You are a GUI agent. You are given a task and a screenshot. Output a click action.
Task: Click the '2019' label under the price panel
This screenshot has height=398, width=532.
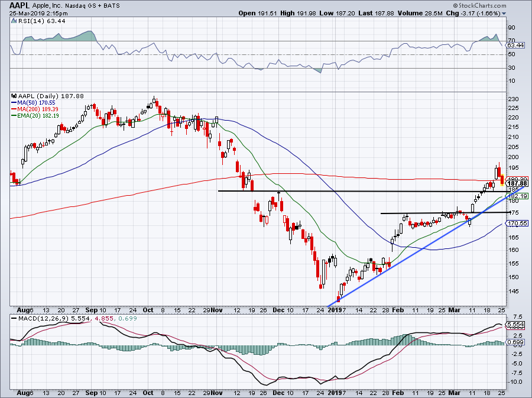pyautogui.click(x=335, y=310)
